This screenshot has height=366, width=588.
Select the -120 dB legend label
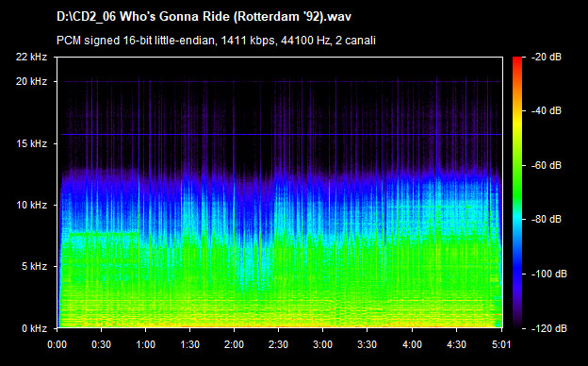pos(549,328)
